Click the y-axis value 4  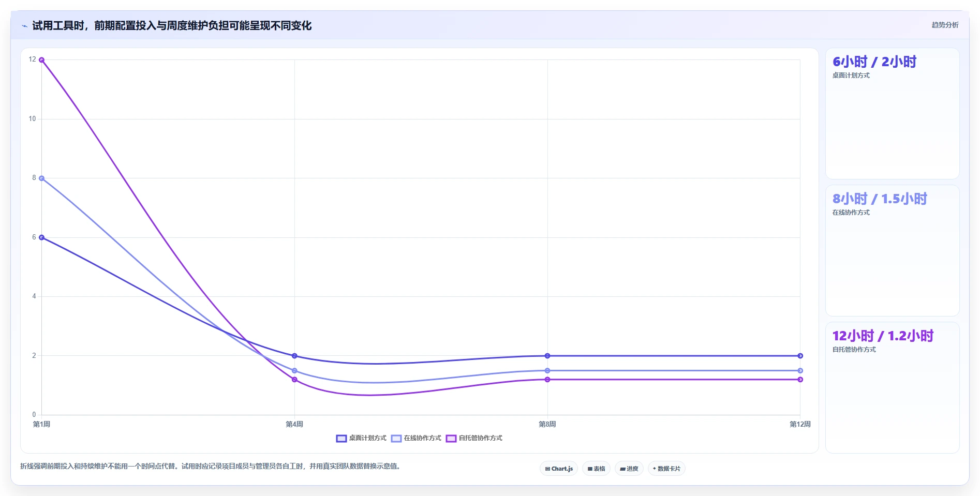coord(34,296)
